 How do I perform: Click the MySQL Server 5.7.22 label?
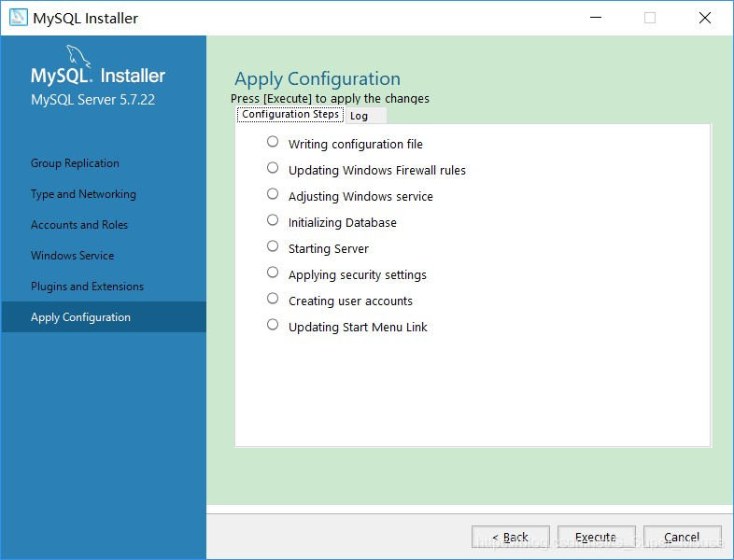[x=92, y=100]
